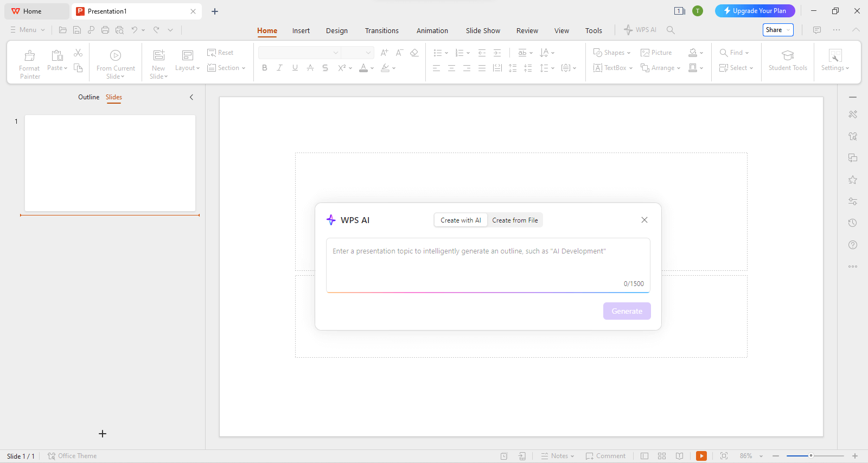This screenshot has width=868, height=463.
Task: Click the Generate button
Action: click(627, 311)
